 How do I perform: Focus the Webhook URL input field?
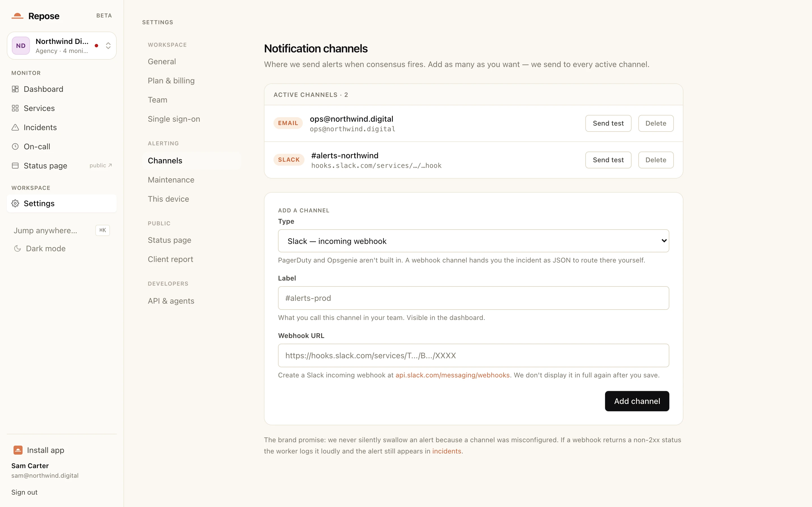click(x=473, y=355)
